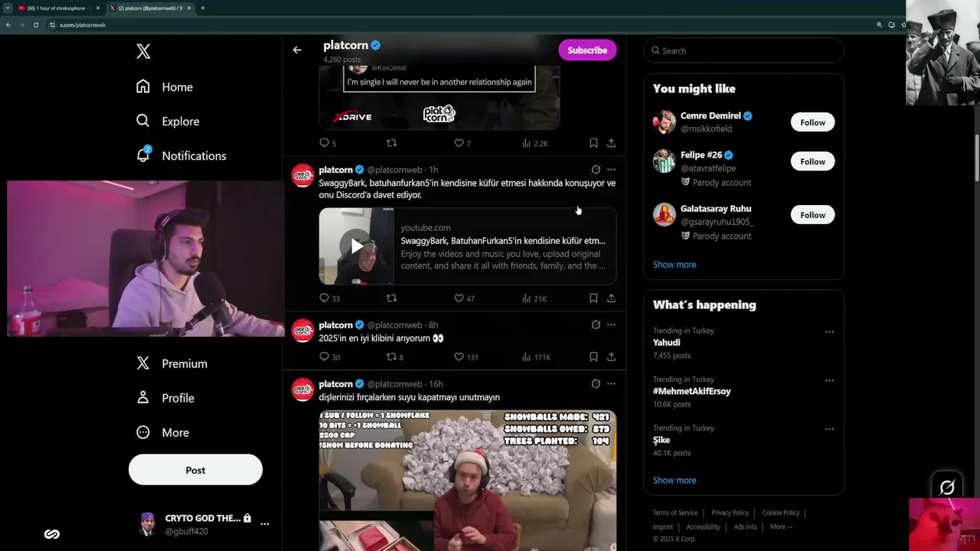This screenshot has height=551, width=980.
Task: Show more under What's happening
Action: [x=675, y=481]
